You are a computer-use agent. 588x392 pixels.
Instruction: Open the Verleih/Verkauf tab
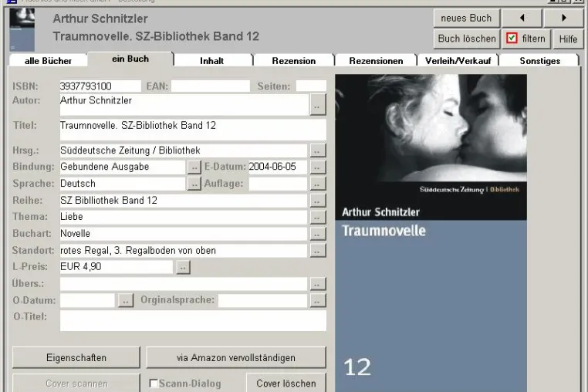click(458, 61)
